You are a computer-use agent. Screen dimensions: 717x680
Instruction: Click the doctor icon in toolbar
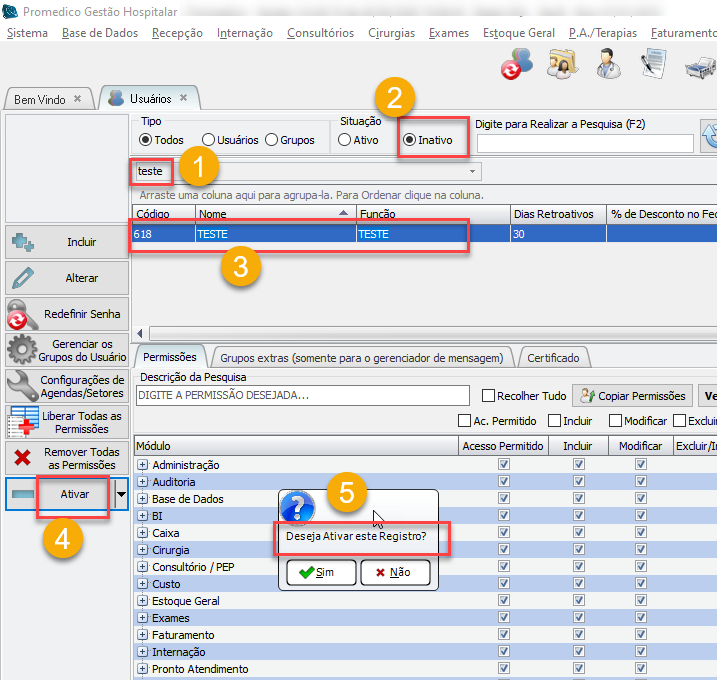coord(607,64)
